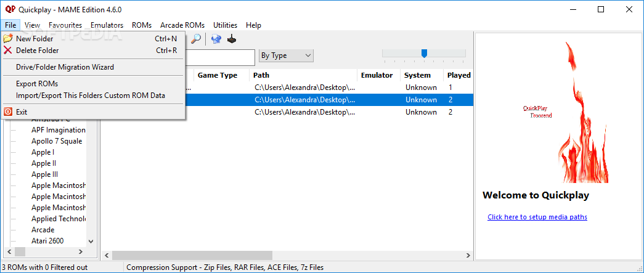Click the 'Click here to setup media paths' link
The image size is (644, 273).
tap(537, 217)
